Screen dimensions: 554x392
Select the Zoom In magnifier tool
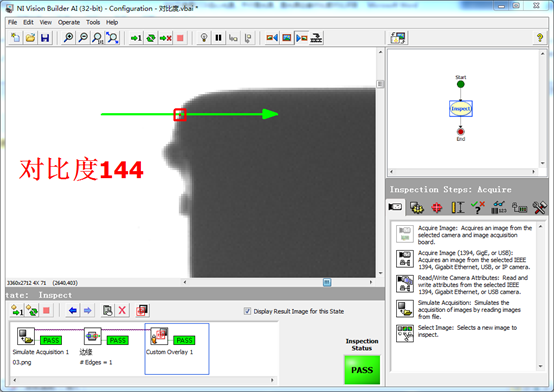68,38
